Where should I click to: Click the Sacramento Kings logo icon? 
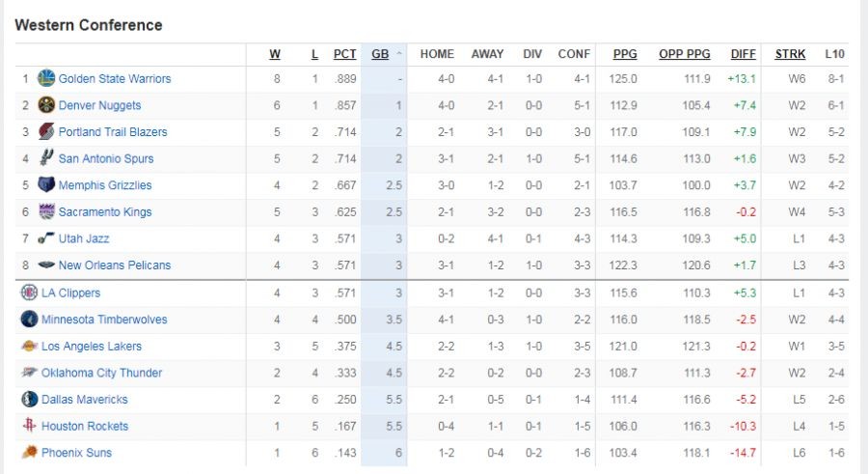point(46,211)
